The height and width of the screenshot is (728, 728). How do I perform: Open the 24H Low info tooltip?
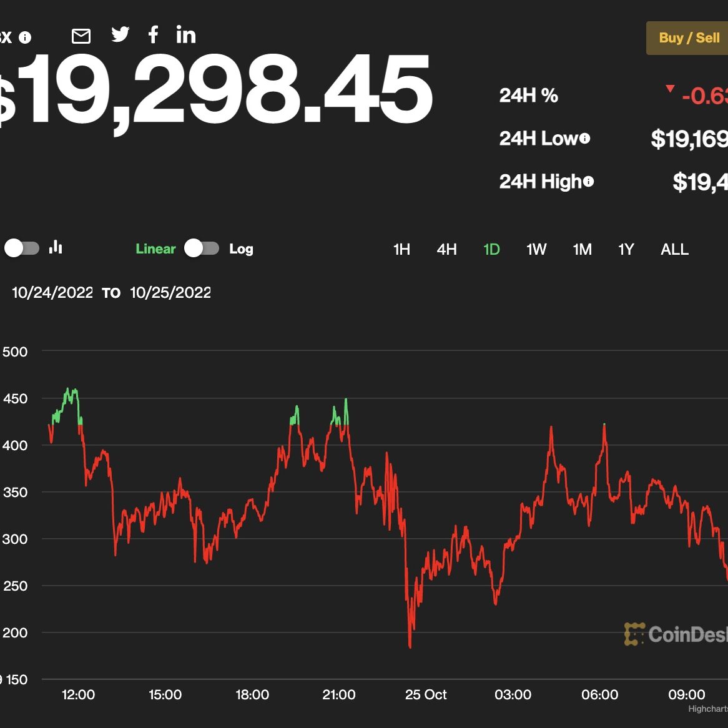pos(584,138)
